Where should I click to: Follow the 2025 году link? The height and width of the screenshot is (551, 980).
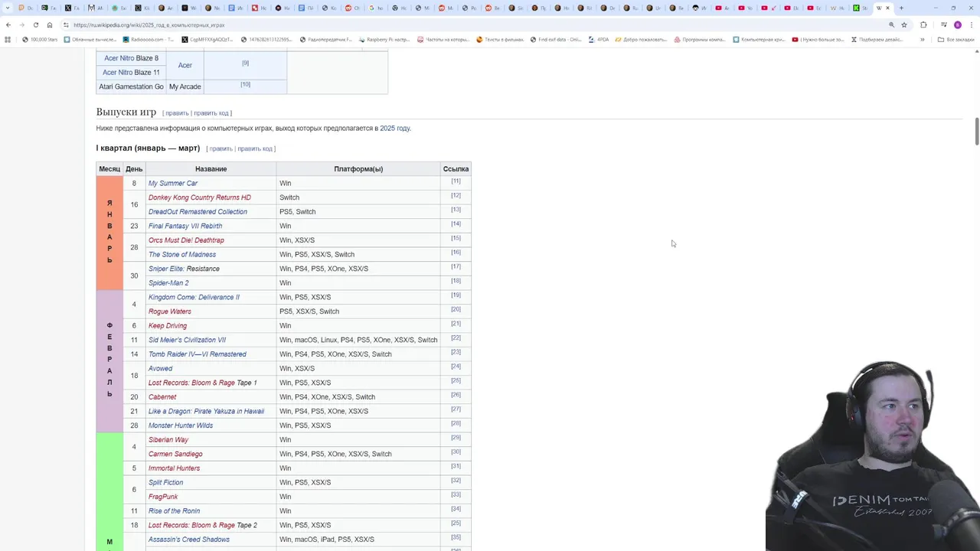[x=394, y=129]
